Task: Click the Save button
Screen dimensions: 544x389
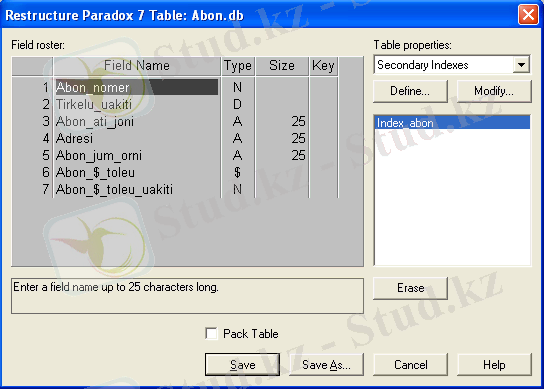Action: (x=242, y=365)
